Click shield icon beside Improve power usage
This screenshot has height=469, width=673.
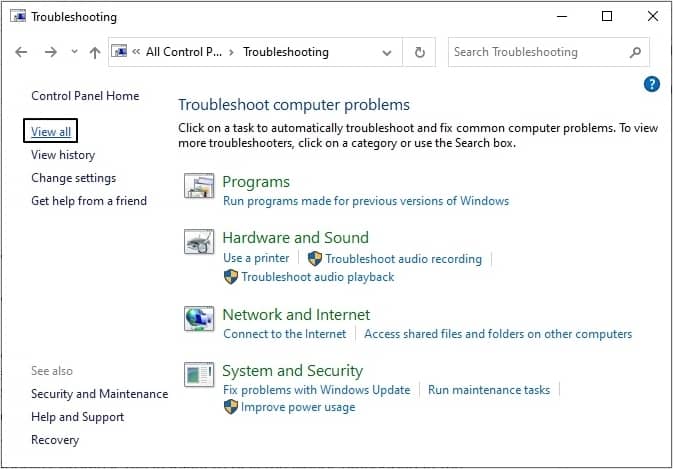pos(231,407)
